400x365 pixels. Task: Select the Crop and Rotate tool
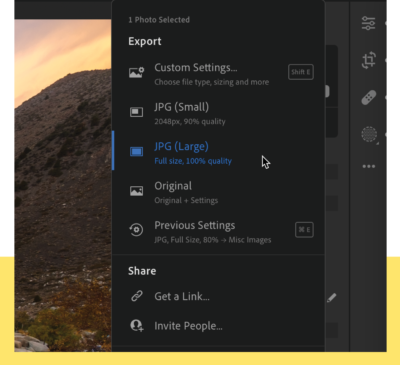[x=369, y=60]
